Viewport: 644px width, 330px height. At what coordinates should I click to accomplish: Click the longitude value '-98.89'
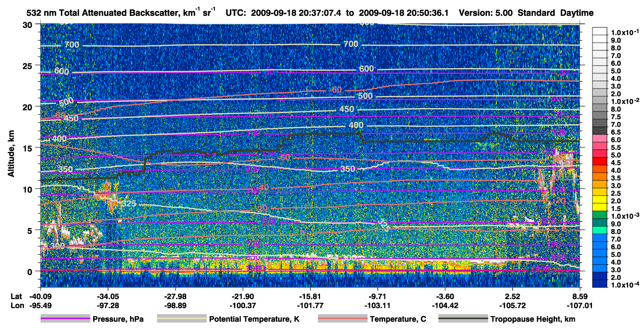tap(175, 305)
